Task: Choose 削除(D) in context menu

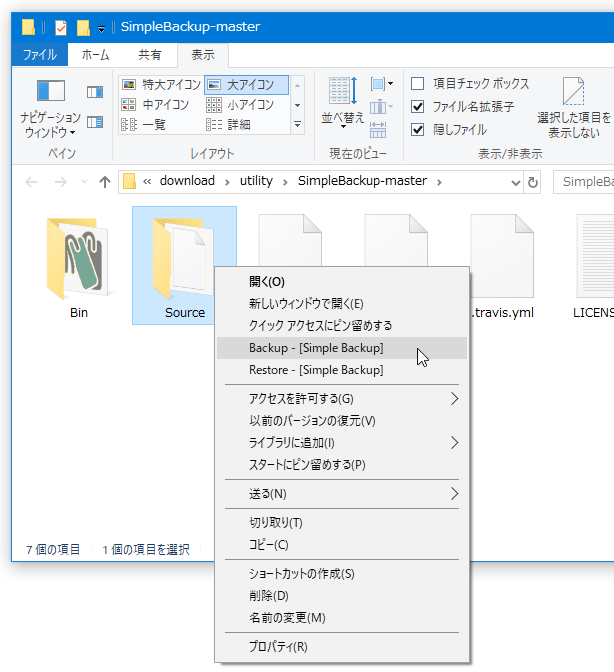Action: (341, 596)
